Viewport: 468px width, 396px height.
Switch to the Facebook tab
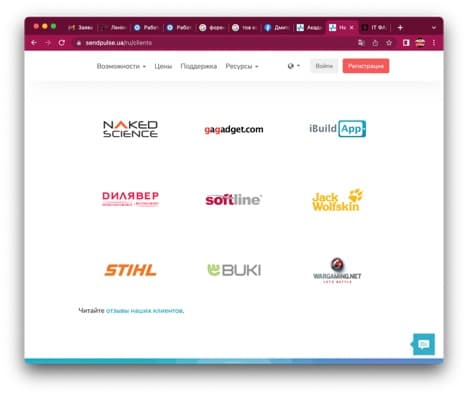coord(277,28)
